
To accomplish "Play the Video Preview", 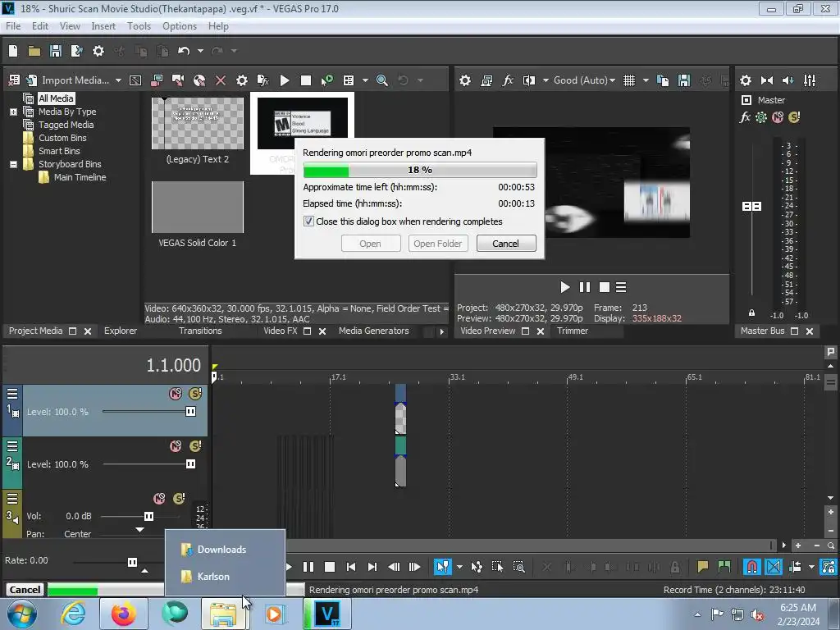I will [564, 287].
